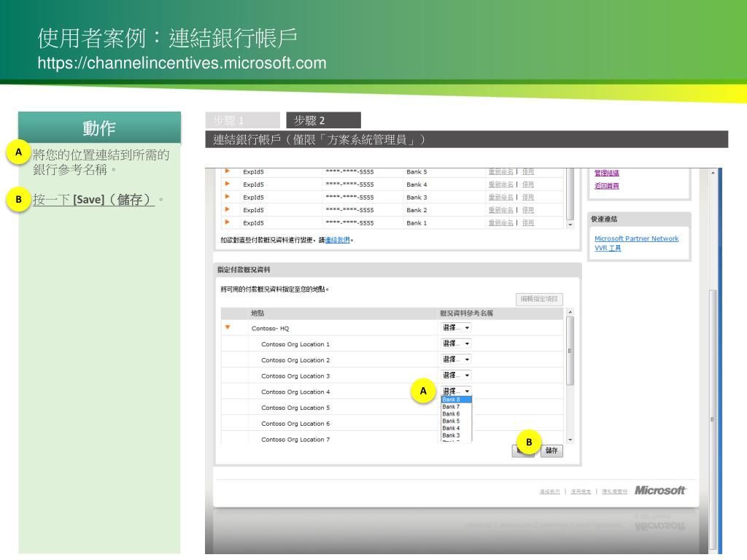Screen dimensions: 747x560
Task: Select the Contoso Org Location 7 row text
Action: 295,439
